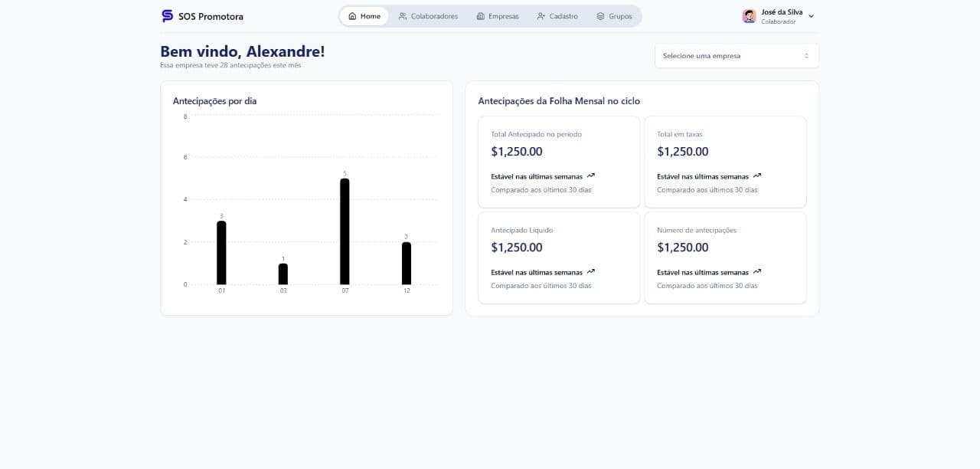Click trend arrow in Antecipado Líquido card
Screen dimensions: 980x469
click(590, 271)
